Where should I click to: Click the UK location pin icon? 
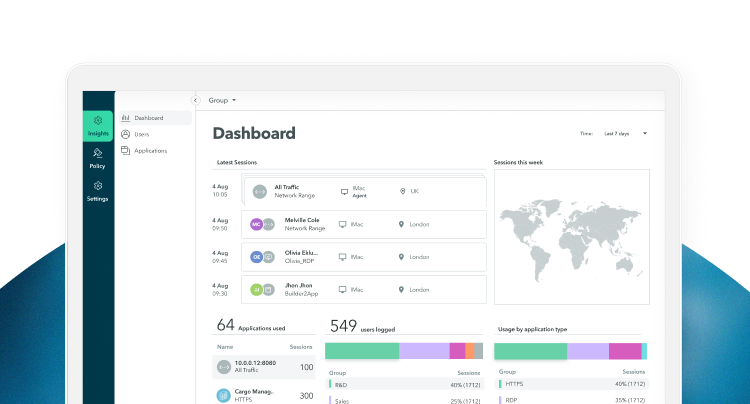403,191
